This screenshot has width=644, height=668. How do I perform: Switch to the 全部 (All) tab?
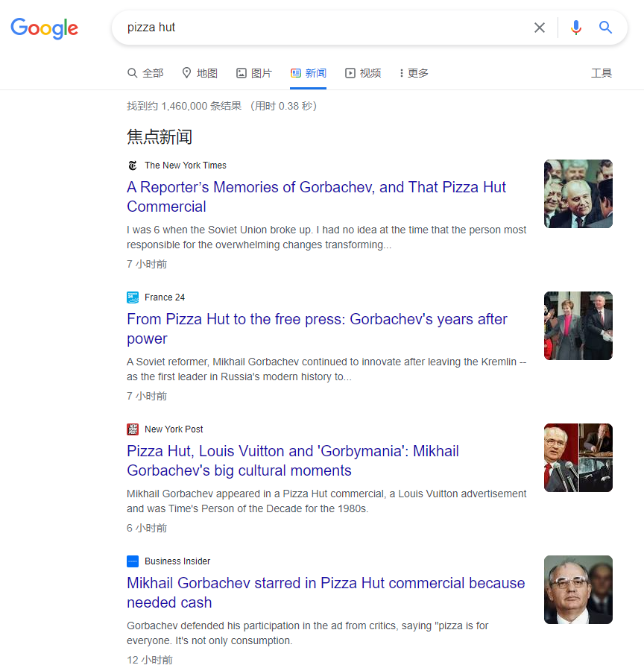coord(145,73)
